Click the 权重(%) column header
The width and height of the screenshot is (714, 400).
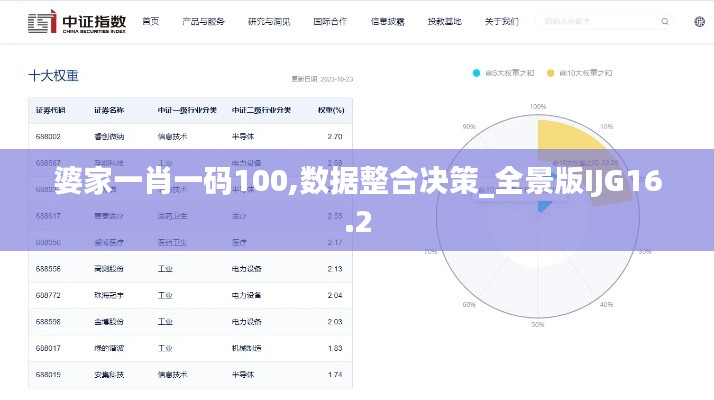click(x=331, y=110)
